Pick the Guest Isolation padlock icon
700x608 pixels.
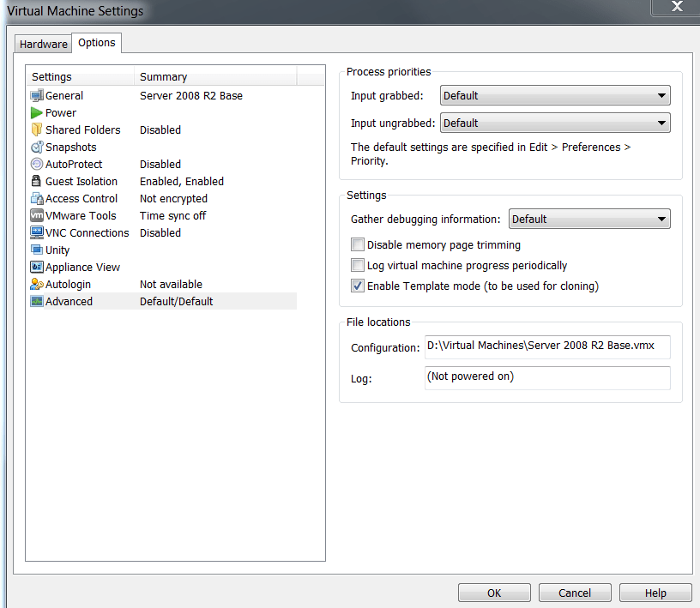(x=36, y=181)
